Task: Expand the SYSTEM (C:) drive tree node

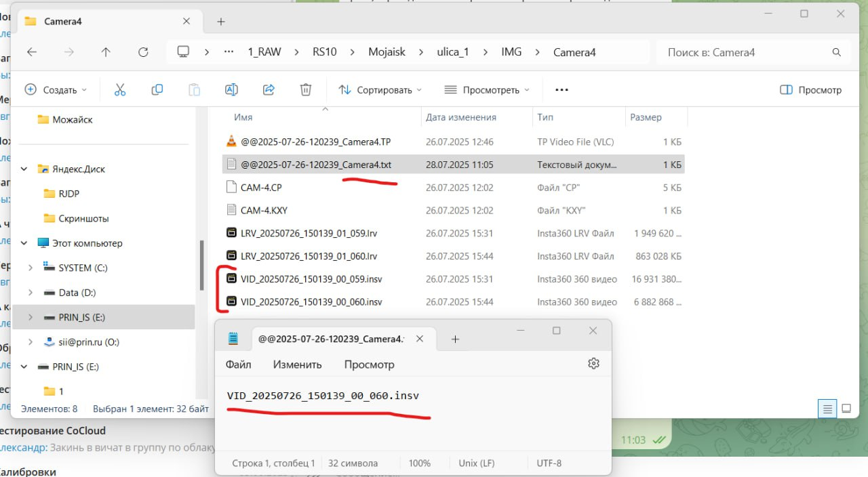Action: [30, 268]
